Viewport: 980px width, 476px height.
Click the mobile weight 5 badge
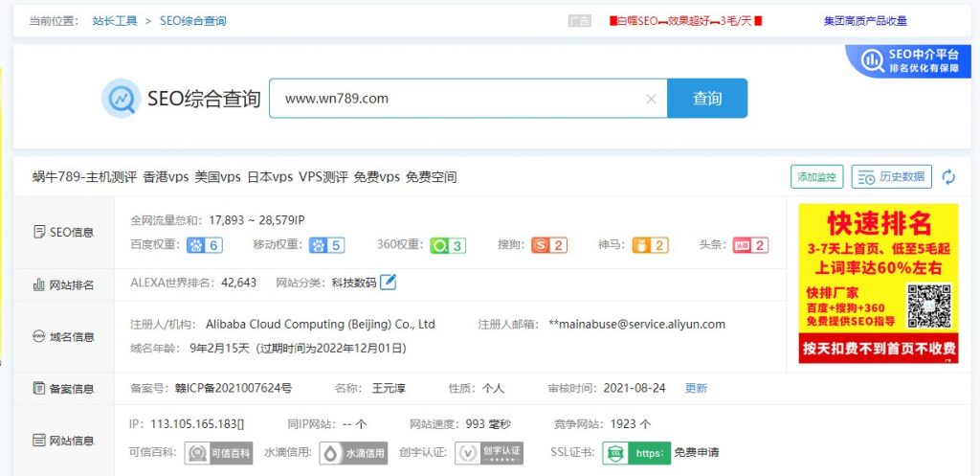[325, 245]
